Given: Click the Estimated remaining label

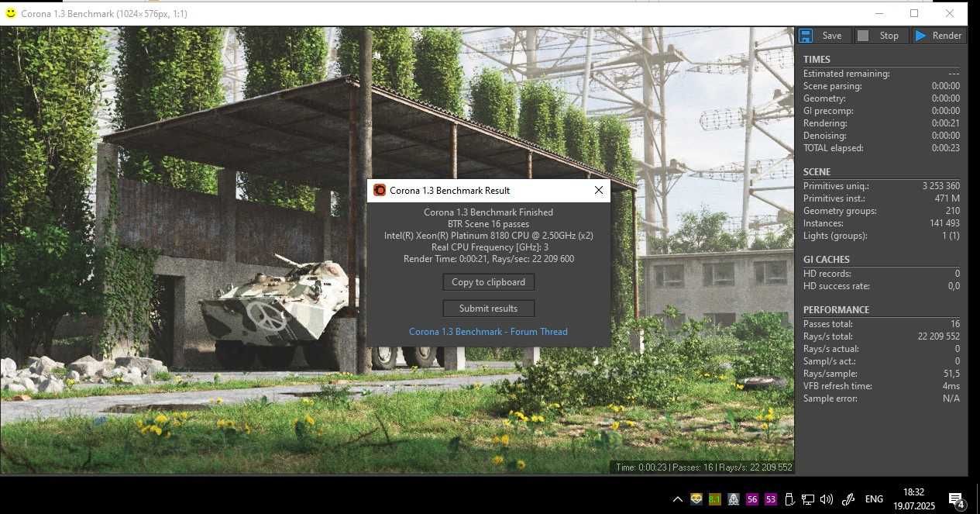Looking at the screenshot, I should point(846,74).
